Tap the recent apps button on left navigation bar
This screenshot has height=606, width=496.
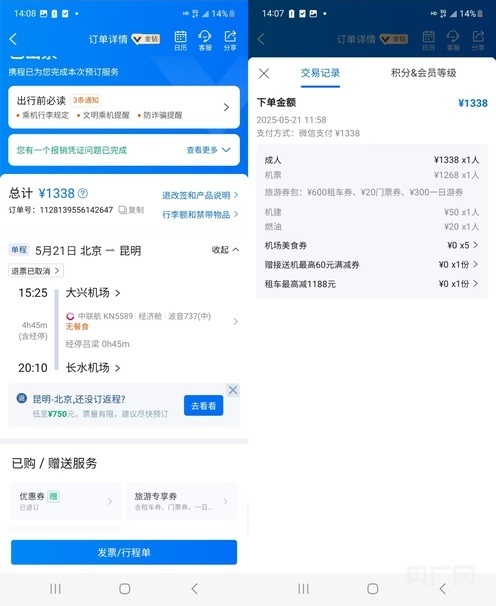pyautogui.click(x=55, y=589)
